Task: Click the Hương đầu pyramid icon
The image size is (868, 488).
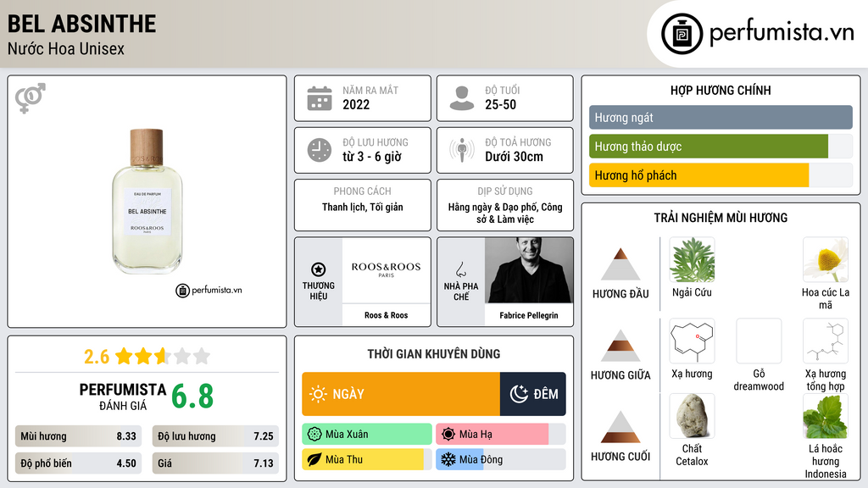Action: [x=620, y=264]
